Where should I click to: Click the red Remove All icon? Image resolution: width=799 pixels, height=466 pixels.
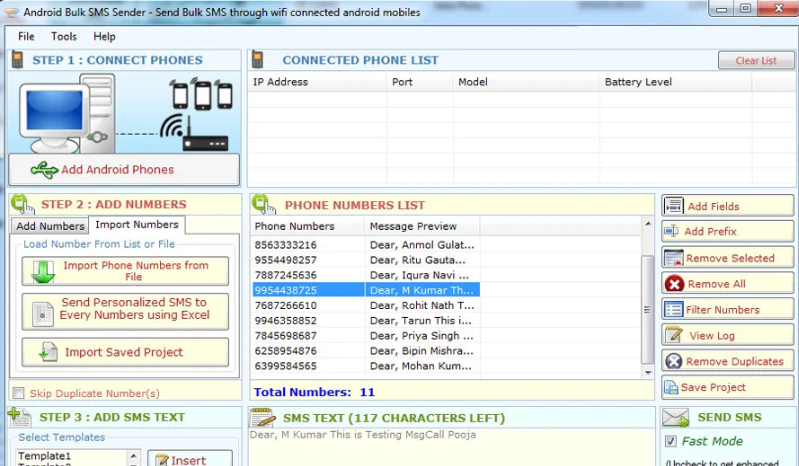click(x=674, y=284)
